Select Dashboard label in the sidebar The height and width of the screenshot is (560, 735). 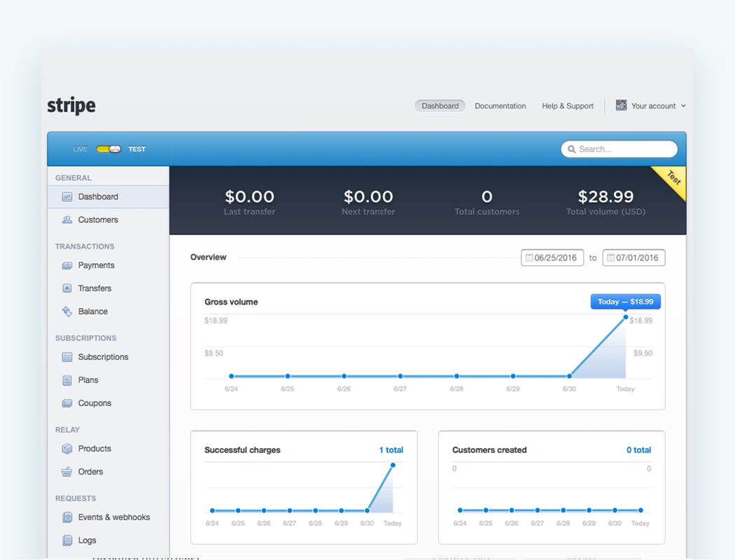(x=98, y=197)
